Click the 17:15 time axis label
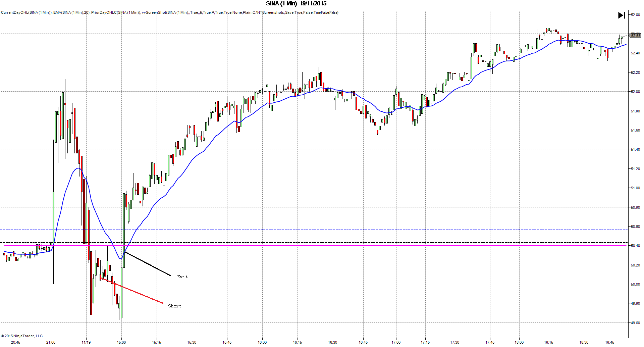This screenshot has width=644, height=347. click(x=425, y=342)
